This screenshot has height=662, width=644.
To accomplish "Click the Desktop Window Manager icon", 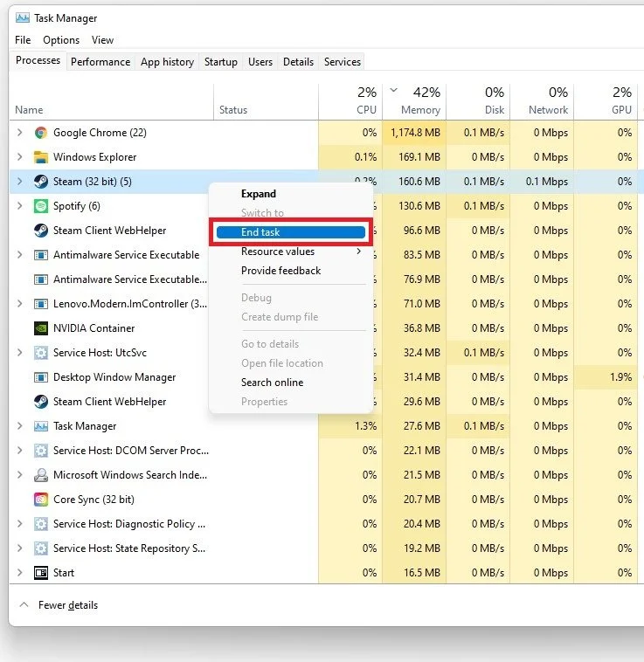I will click(x=41, y=377).
